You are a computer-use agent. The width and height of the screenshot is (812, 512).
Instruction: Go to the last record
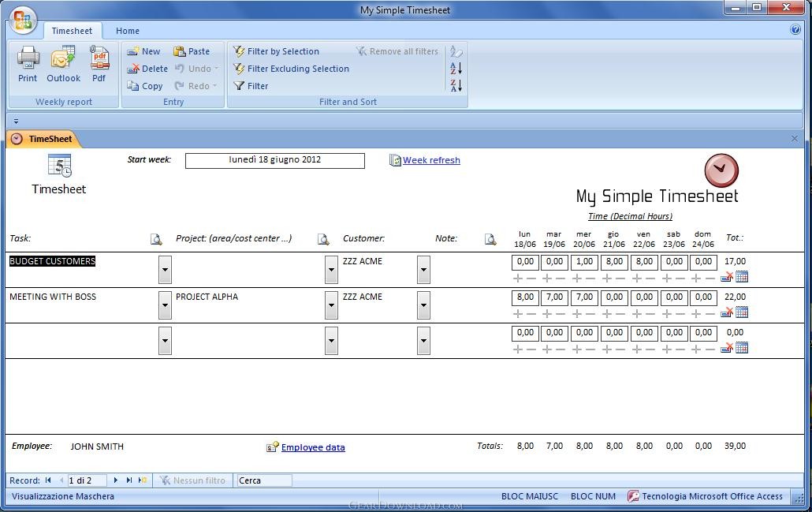[129, 480]
